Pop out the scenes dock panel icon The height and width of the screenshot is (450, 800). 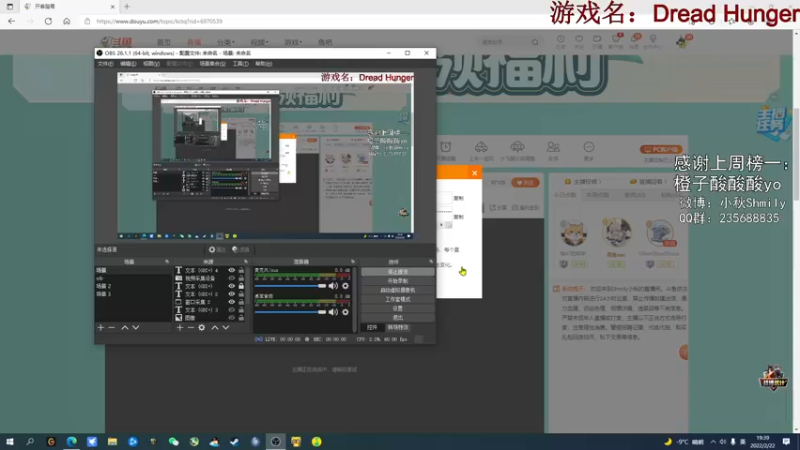tap(167, 262)
